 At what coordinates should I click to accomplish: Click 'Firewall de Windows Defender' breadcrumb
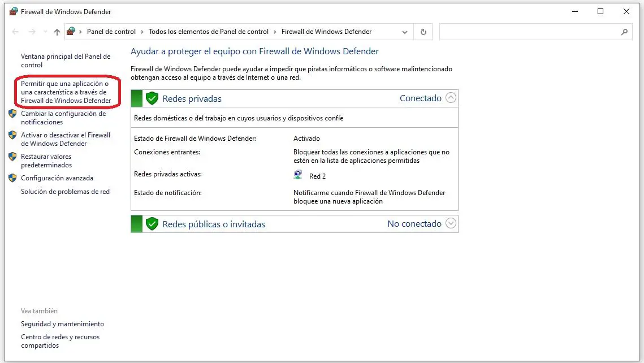(326, 32)
